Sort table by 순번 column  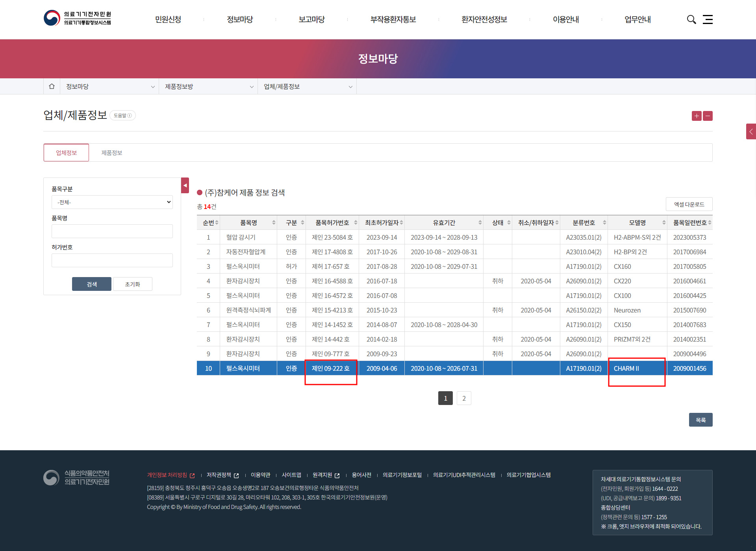coord(217,223)
